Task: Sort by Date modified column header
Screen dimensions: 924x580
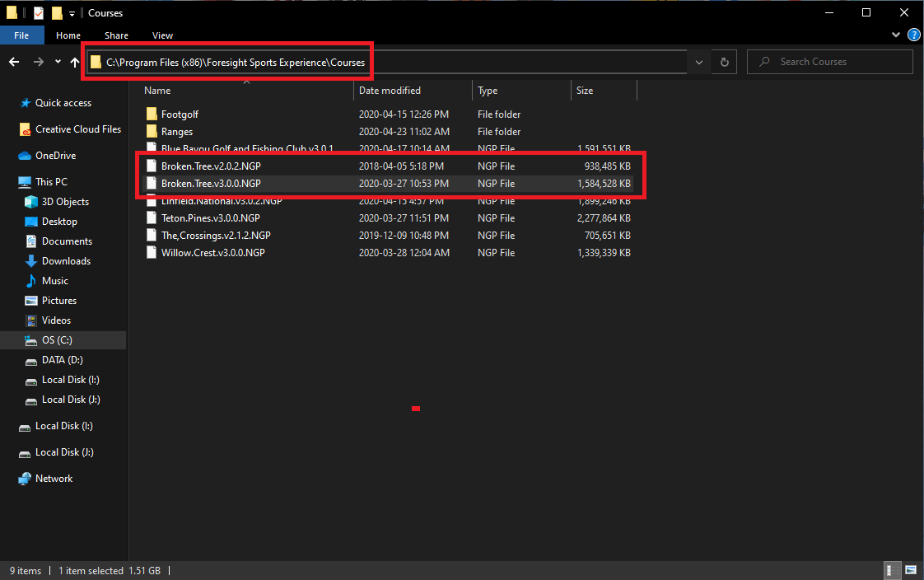Action: point(413,90)
